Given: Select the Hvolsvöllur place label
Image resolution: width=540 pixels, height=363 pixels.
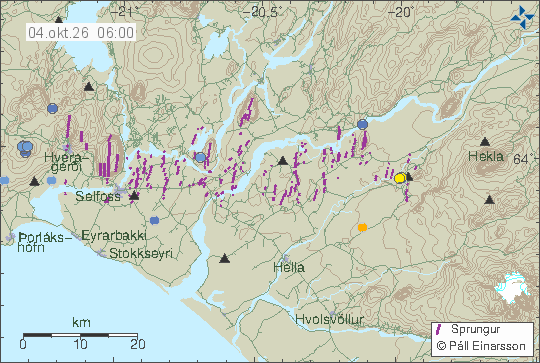Looking at the screenshot, I should (x=330, y=320).
